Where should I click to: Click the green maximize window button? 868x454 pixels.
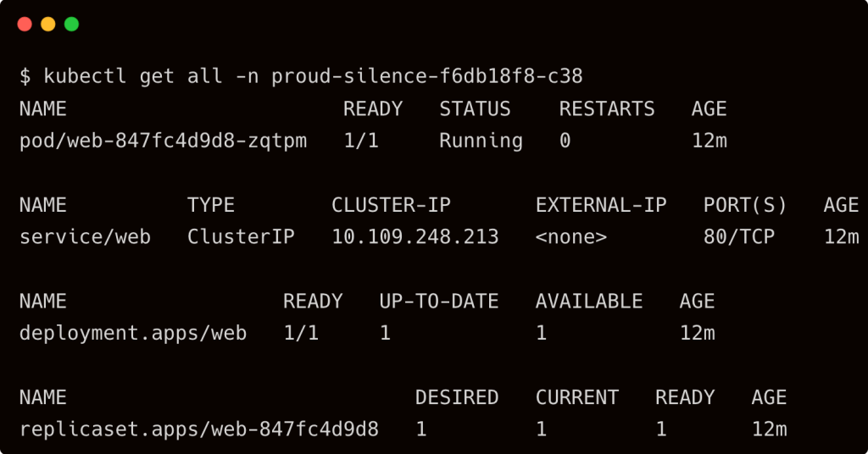pos(71,25)
